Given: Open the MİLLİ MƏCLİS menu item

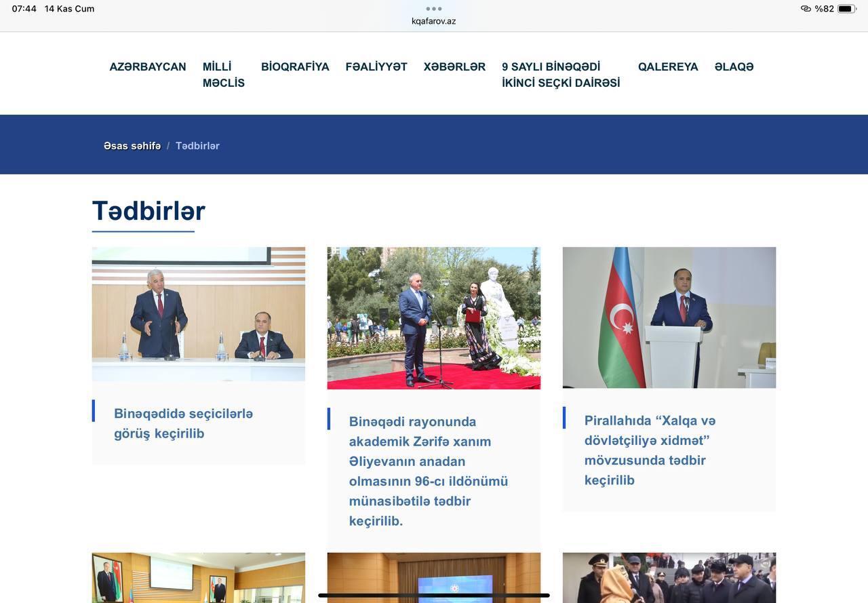Looking at the screenshot, I should coord(223,75).
